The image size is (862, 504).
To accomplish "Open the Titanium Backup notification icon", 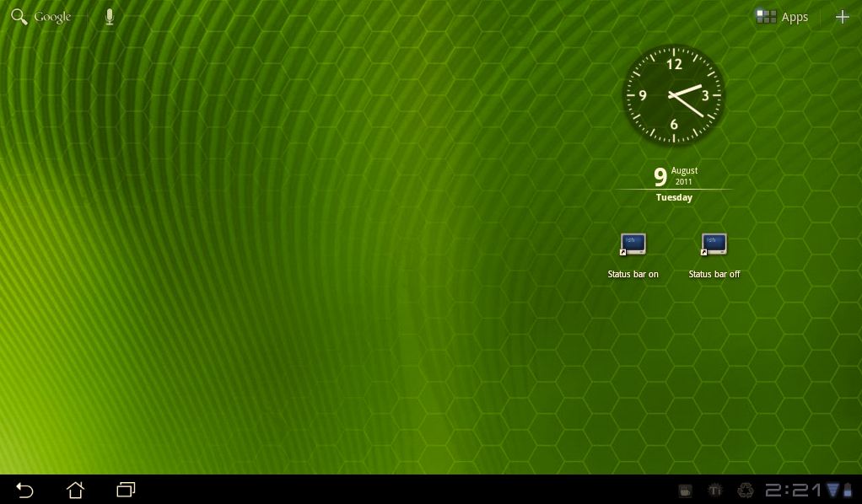I will (715, 490).
